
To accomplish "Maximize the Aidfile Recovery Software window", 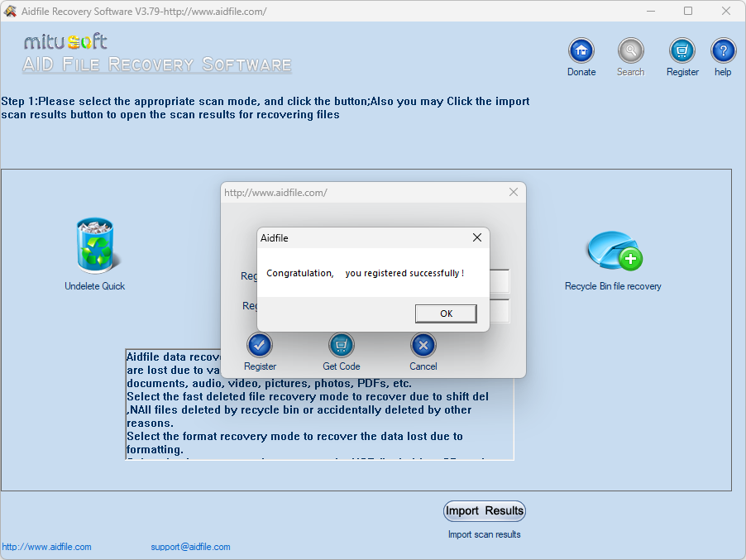I will point(688,11).
